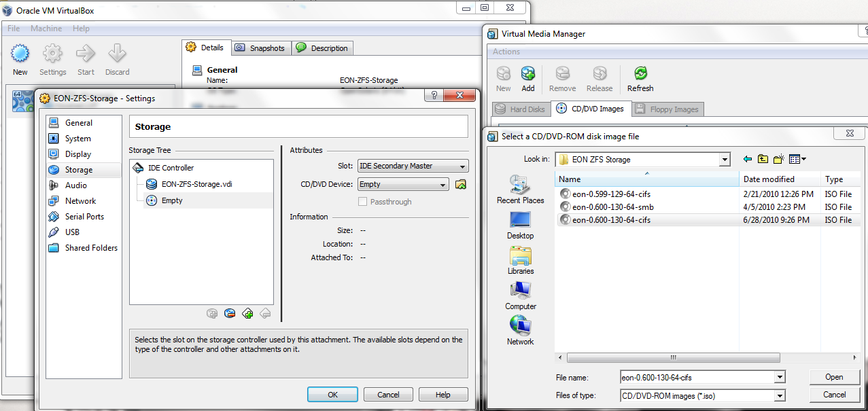Screen dimensions: 868x411
Task: Open the Help menu in VirtualBox
Action: pos(81,29)
